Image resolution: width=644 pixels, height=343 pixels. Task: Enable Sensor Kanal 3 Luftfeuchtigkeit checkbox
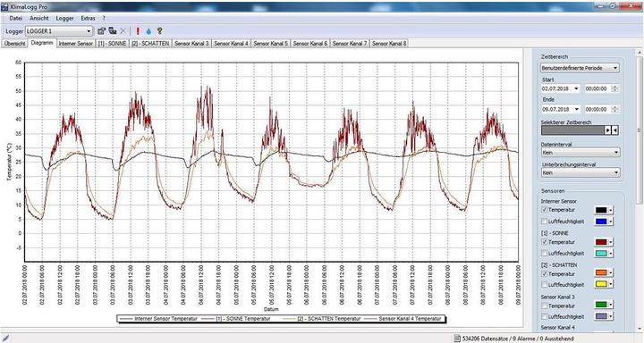tap(545, 316)
